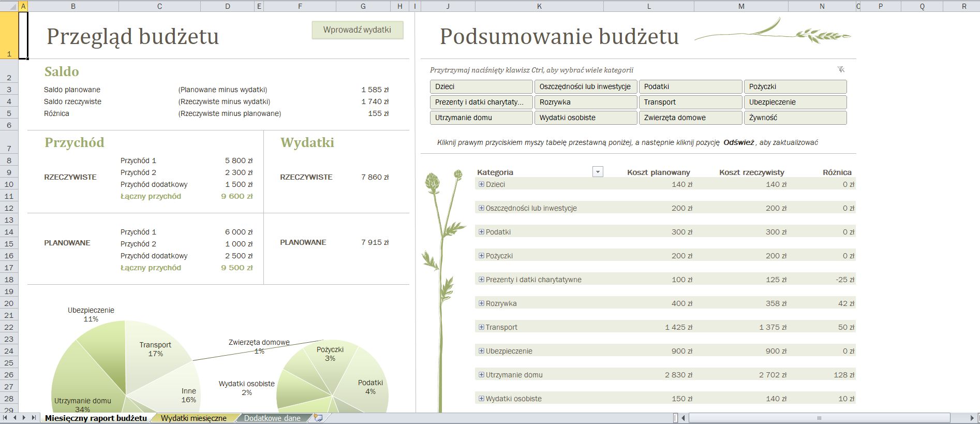Select column K header
Viewport: 980px width, 424px height.
coord(540,6)
